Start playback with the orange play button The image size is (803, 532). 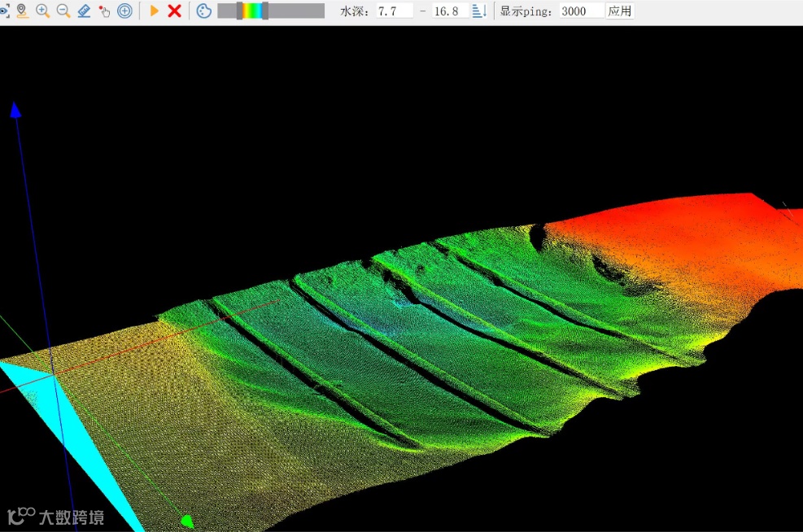pos(154,11)
